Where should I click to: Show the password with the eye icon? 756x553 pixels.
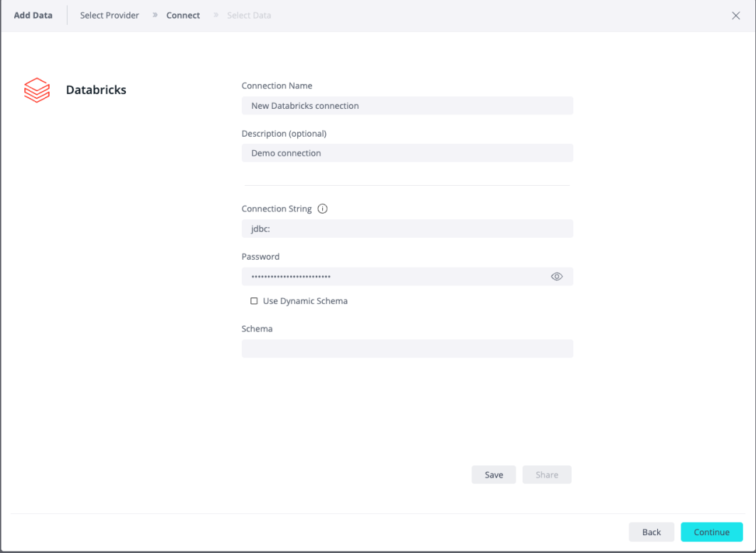point(556,276)
